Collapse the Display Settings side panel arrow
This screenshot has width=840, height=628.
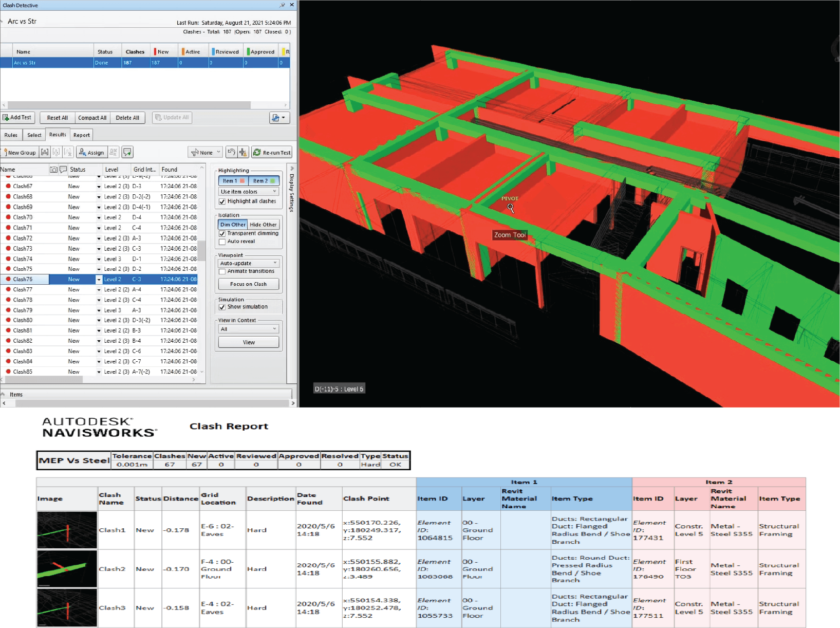click(292, 169)
